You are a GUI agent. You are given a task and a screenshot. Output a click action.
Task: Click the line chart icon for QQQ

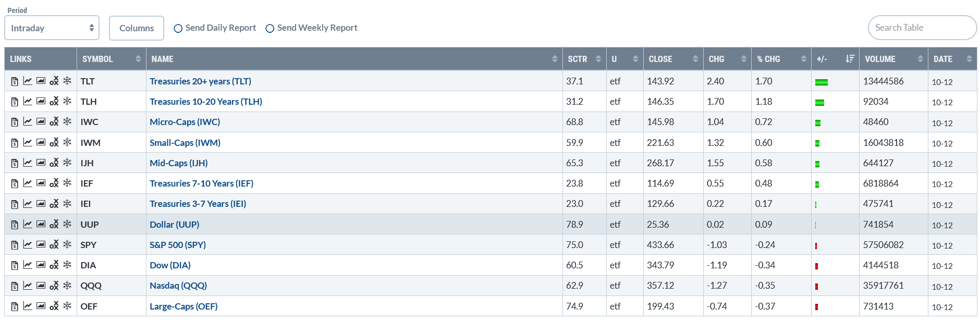pos(28,285)
